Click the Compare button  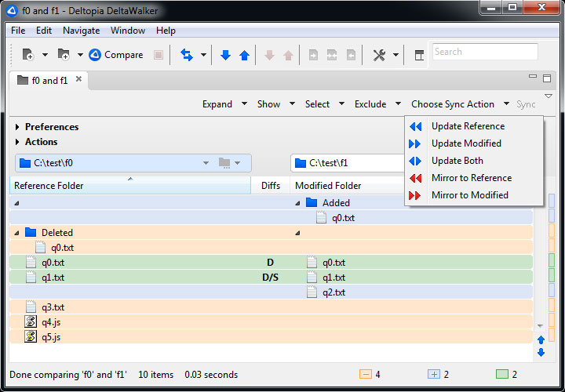[115, 55]
